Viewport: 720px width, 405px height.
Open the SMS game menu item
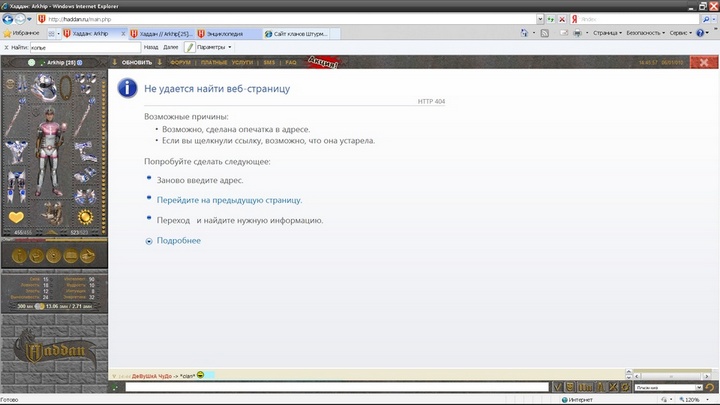coord(269,62)
